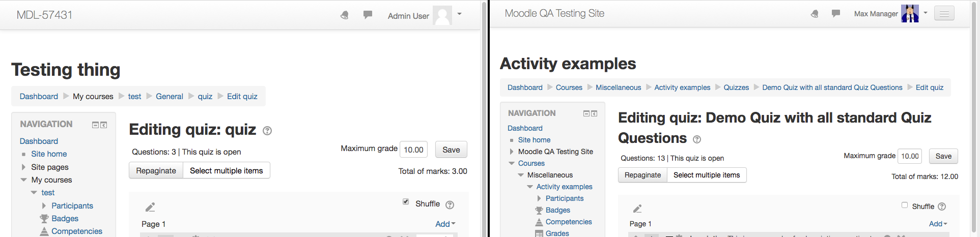
Task: Expand Participants node under test course
Action: coord(44,206)
